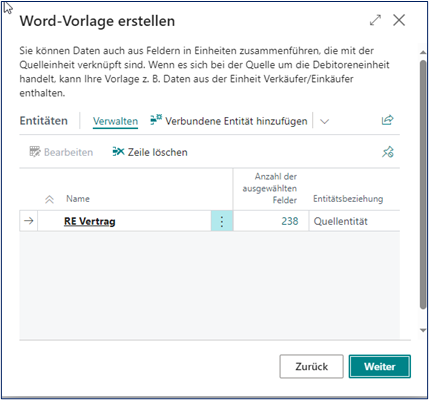Click the scrollbar up arrow
Image resolution: width=429 pixels, height=400 pixels.
tap(423, 53)
